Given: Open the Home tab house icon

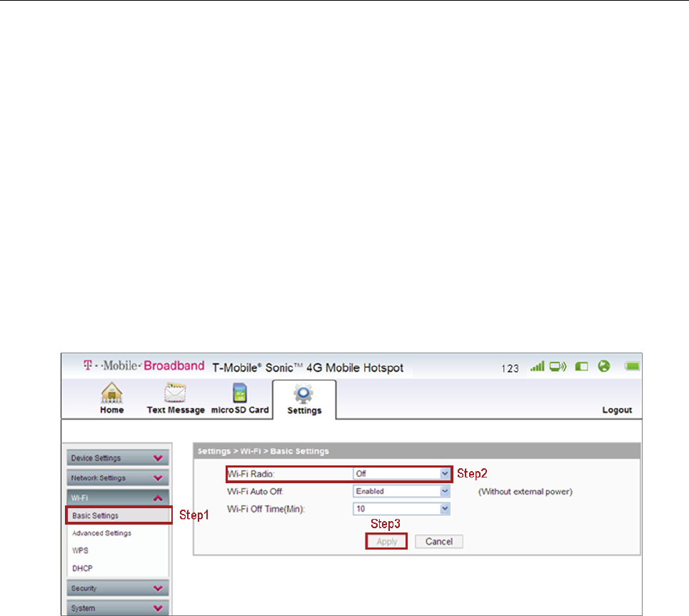Looking at the screenshot, I should pos(111,393).
